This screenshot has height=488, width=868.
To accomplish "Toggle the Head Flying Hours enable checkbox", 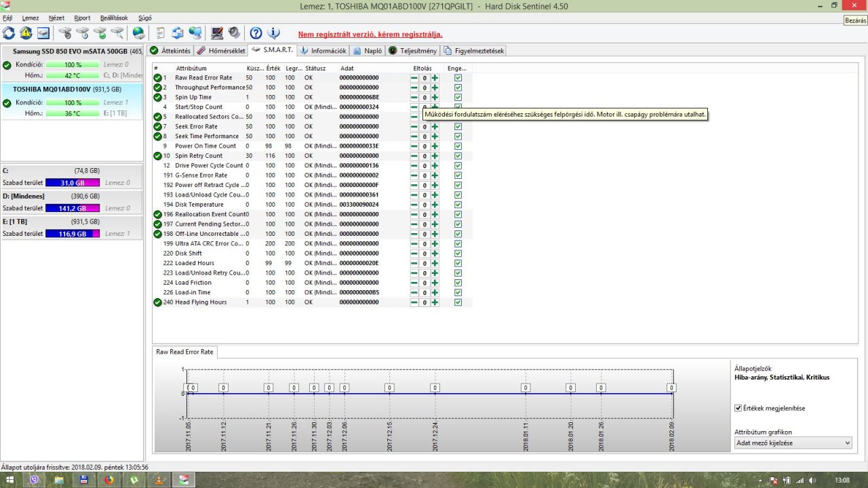I will pyautogui.click(x=458, y=302).
